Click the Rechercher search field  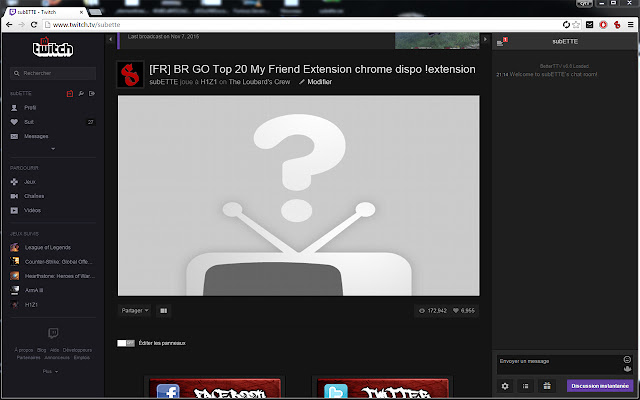click(x=53, y=73)
